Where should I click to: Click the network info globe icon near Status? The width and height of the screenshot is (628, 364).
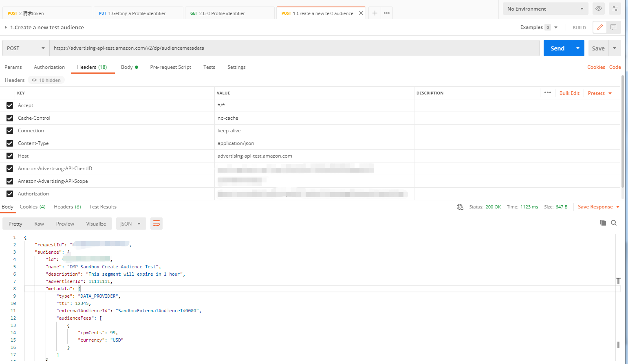pyautogui.click(x=460, y=206)
